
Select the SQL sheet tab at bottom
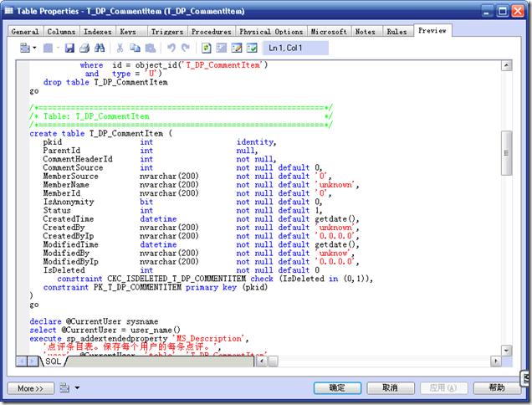tap(53, 361)
